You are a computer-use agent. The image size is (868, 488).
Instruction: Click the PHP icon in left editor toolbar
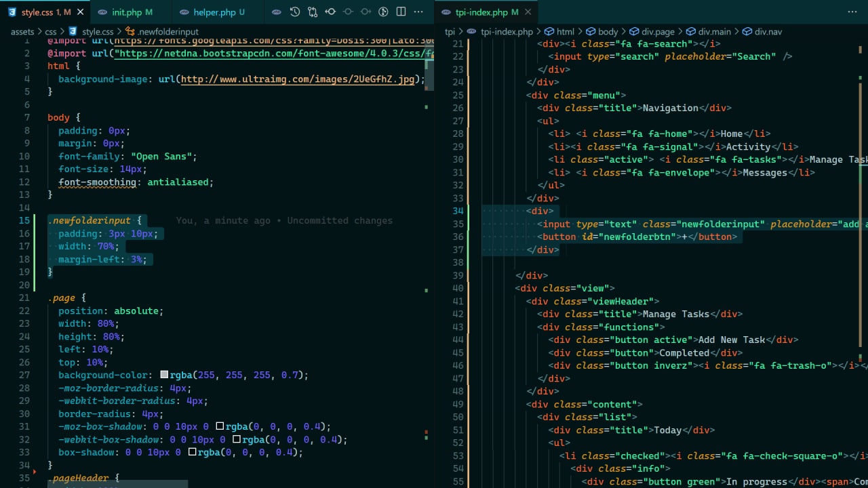[277, 12]
